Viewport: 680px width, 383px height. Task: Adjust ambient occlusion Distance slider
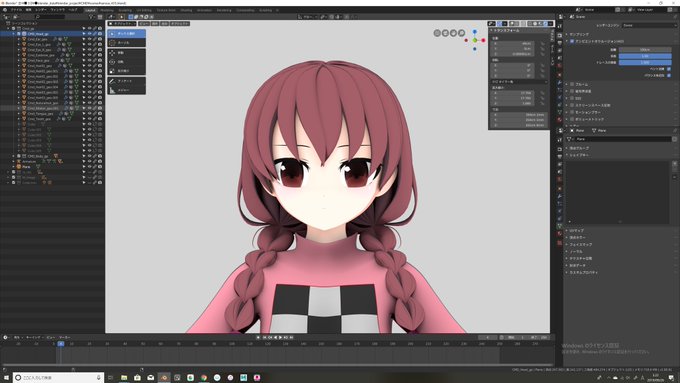[645, 50]
